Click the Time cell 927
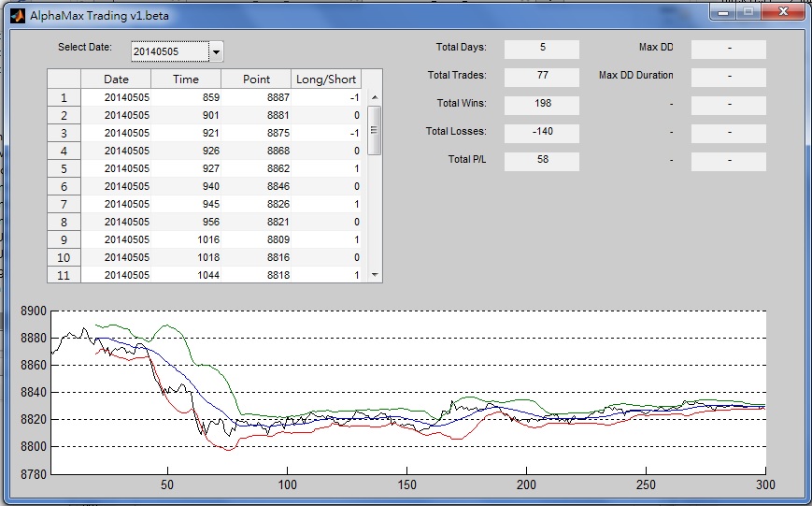 point(186,168)
